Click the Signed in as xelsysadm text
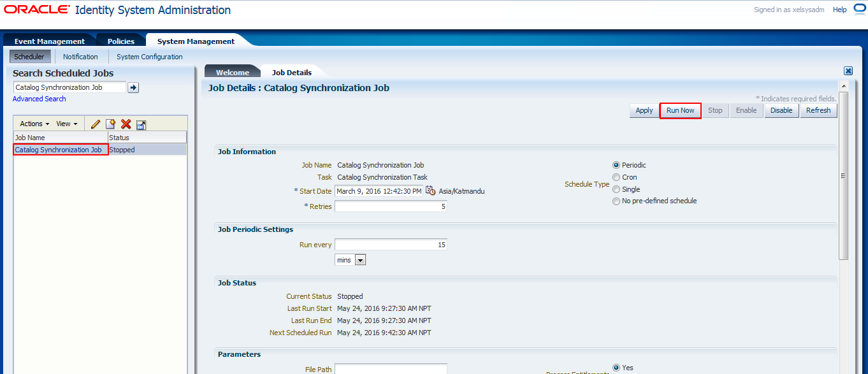Image resolution: width=868 pixels, height=374 pixels. coord(790,10)
